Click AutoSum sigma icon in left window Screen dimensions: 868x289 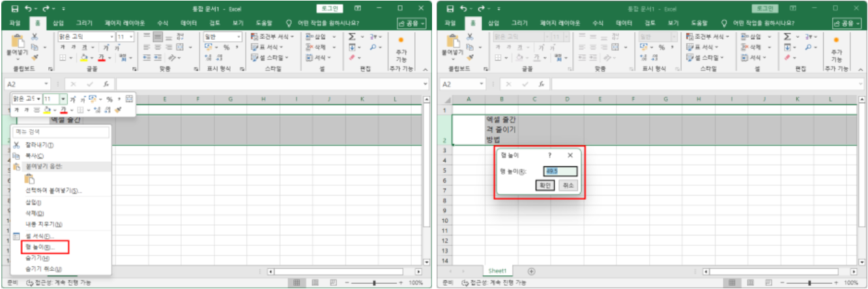coord(353,37)
